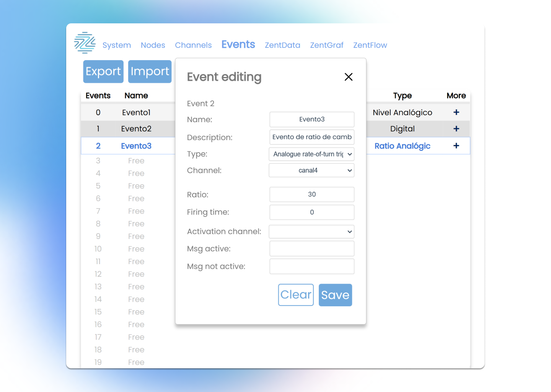Click the Export button
Screen dimensions: 551x392
pos(103,72)
